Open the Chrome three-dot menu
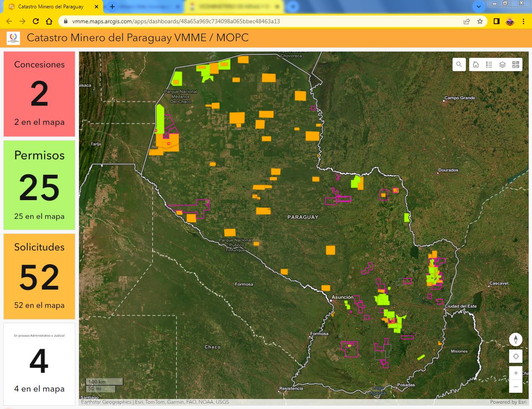This screenshot has height=409, width=532. (x=523, y=21)
